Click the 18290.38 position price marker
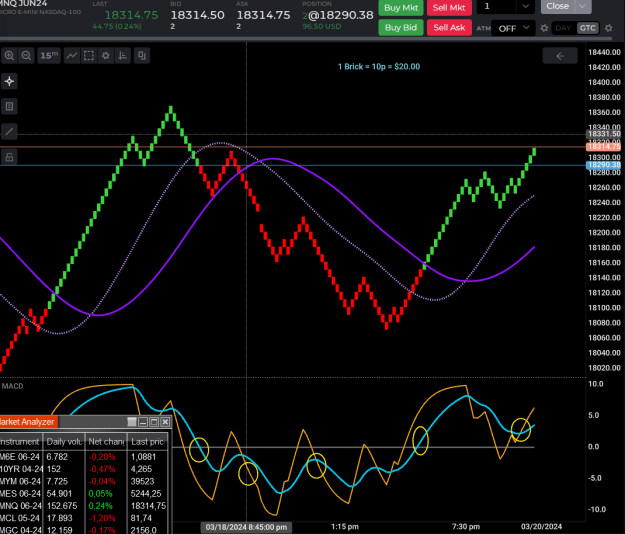The height and width of the screenshot is (534, 625). click(603, 165)
